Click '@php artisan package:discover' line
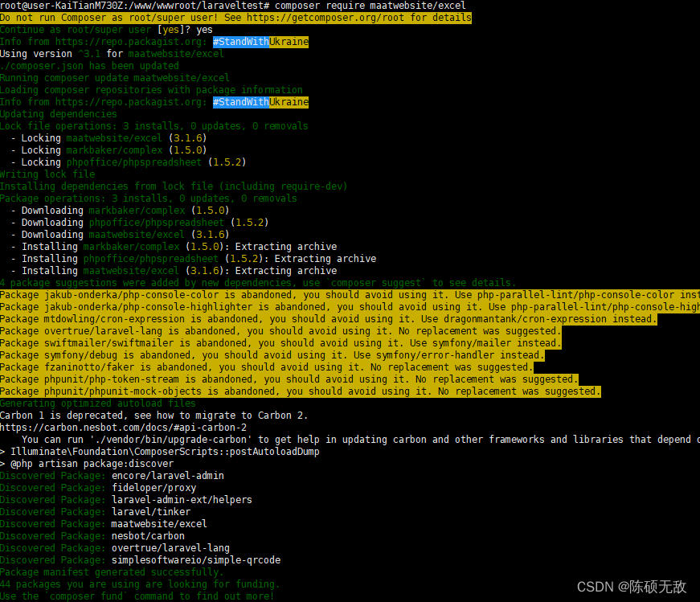The height and width of the screenshot is (602, 700). coord(87,464)
